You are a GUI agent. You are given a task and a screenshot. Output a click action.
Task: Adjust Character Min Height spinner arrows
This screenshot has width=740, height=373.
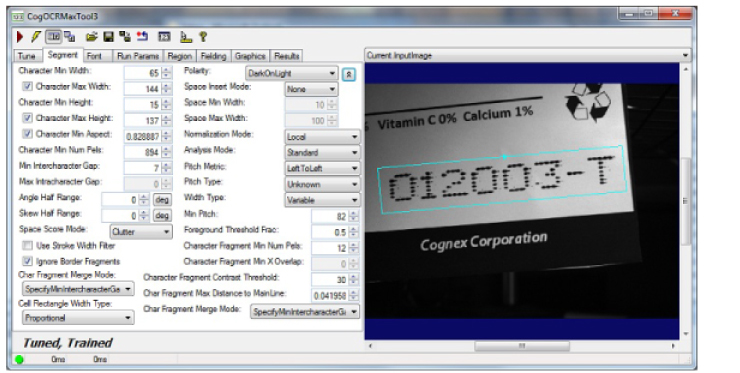(167, 104)
